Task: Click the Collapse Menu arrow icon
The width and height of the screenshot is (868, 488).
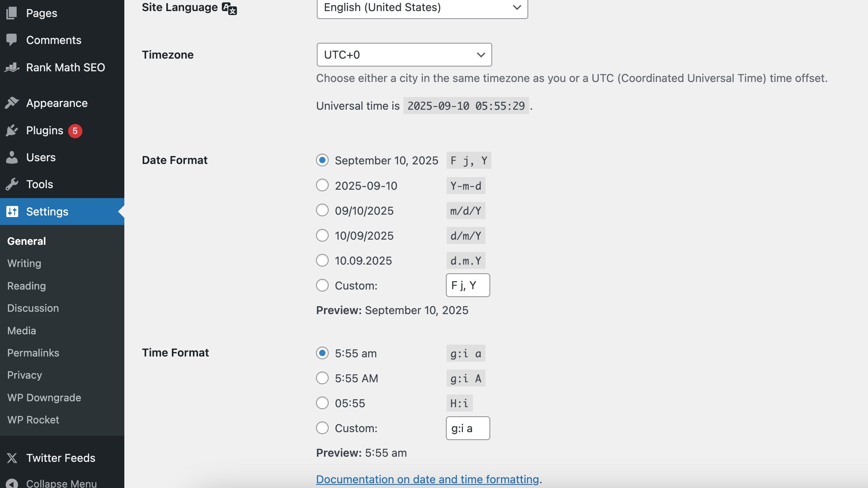Action: [x=12, y=484]
